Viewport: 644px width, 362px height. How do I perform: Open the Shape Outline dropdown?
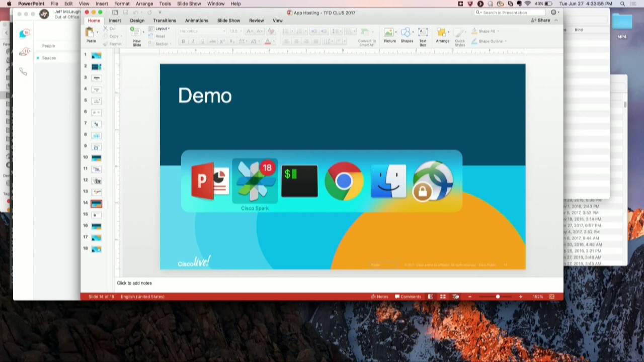click(489, 41)
